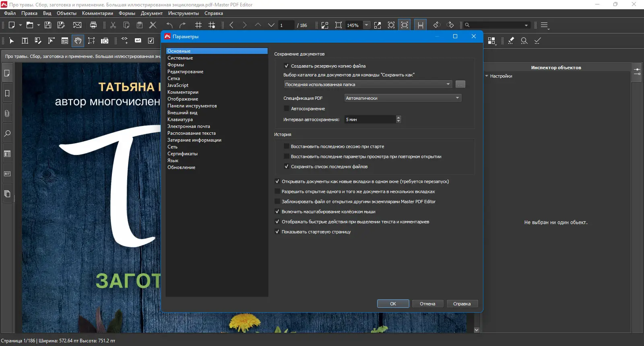Viewport: 644px width, 346px height.
Task: Click the Send by email envelope icon
Action: (77, 25)
